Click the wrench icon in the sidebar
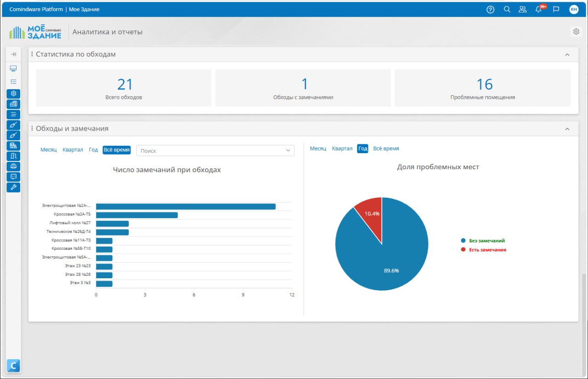Image resolution: width=588 pixels, height=379 pixels. 13,187
